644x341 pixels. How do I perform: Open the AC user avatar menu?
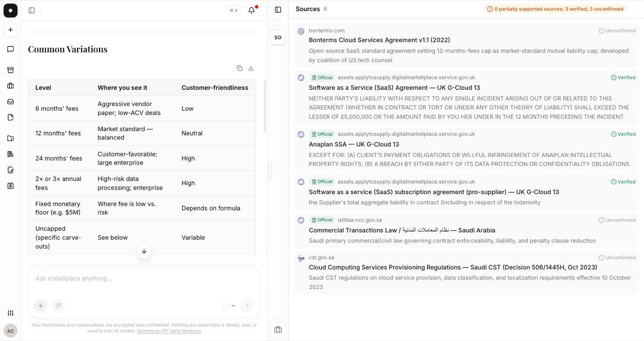click(10, 331)
